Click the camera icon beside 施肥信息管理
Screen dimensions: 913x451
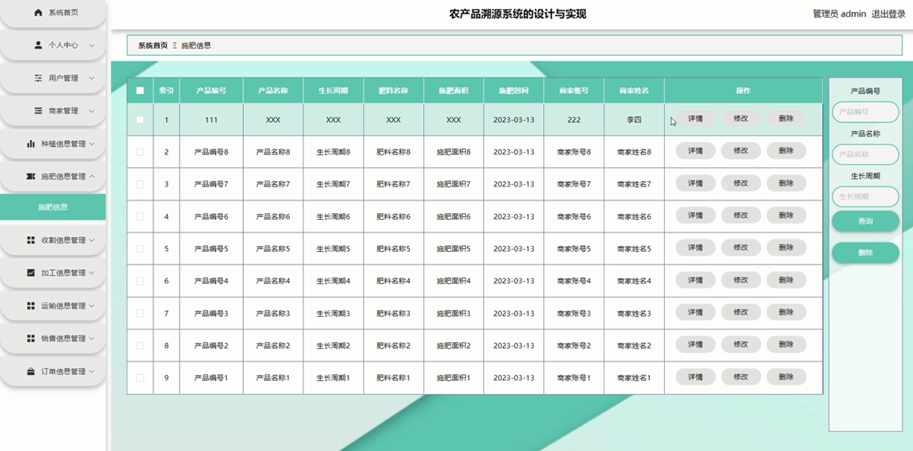pos(31,176)
